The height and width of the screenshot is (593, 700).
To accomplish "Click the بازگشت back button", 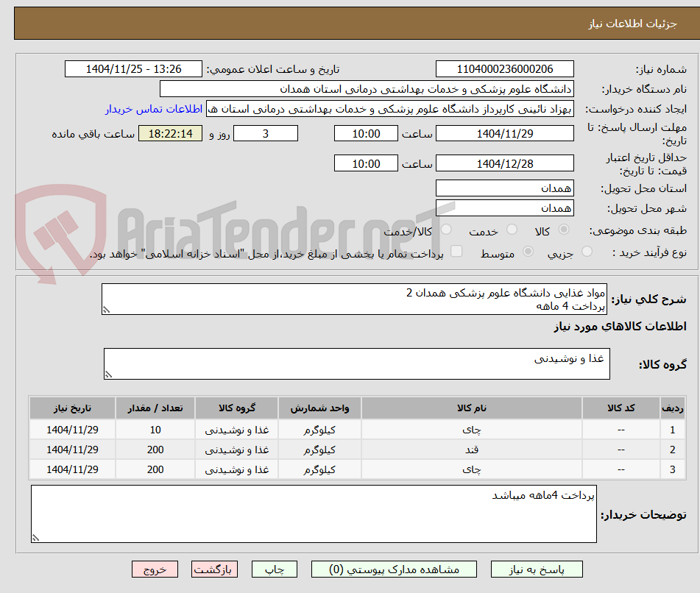I will coord(214,569).
